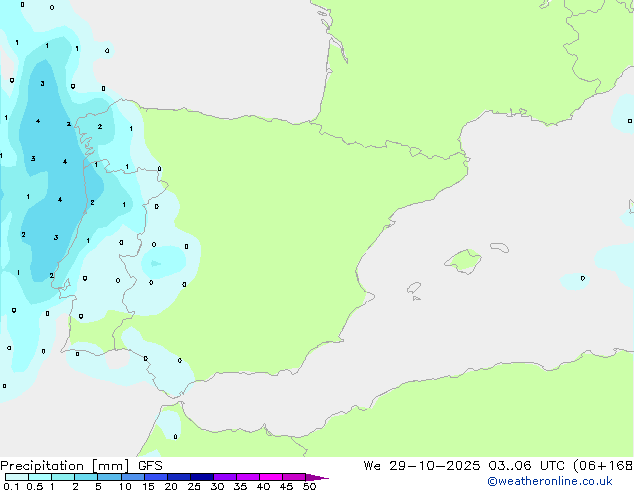
Task: Click the '0.1' legend scale label
Action: [x=11, y=486]
